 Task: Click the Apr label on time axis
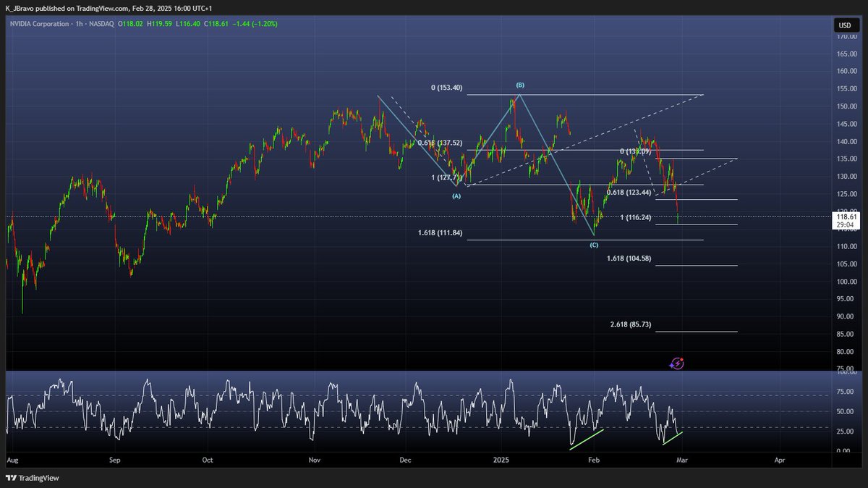click(x=779, y=460)
